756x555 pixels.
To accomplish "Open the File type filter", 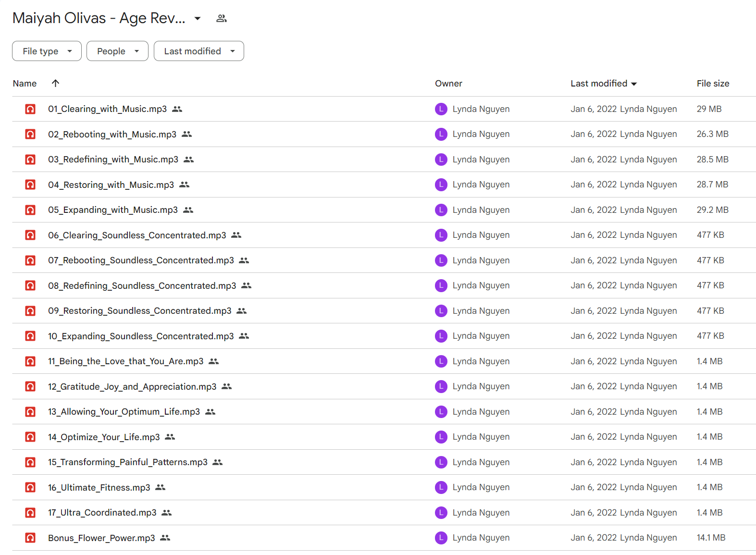I will coord(47,51).
